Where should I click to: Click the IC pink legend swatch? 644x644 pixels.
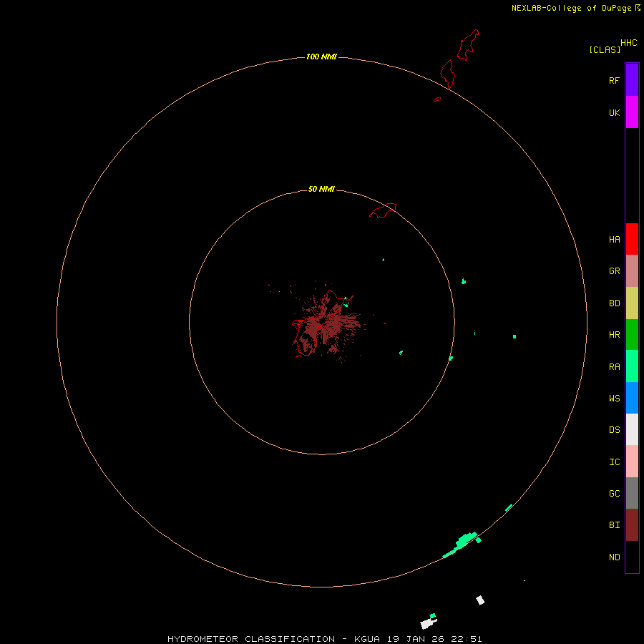[632, 462]
